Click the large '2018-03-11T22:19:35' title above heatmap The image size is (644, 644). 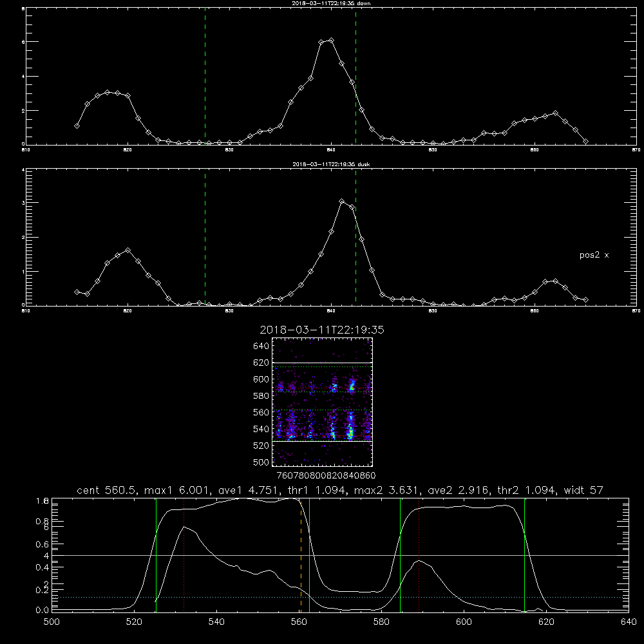pos(322,330)
